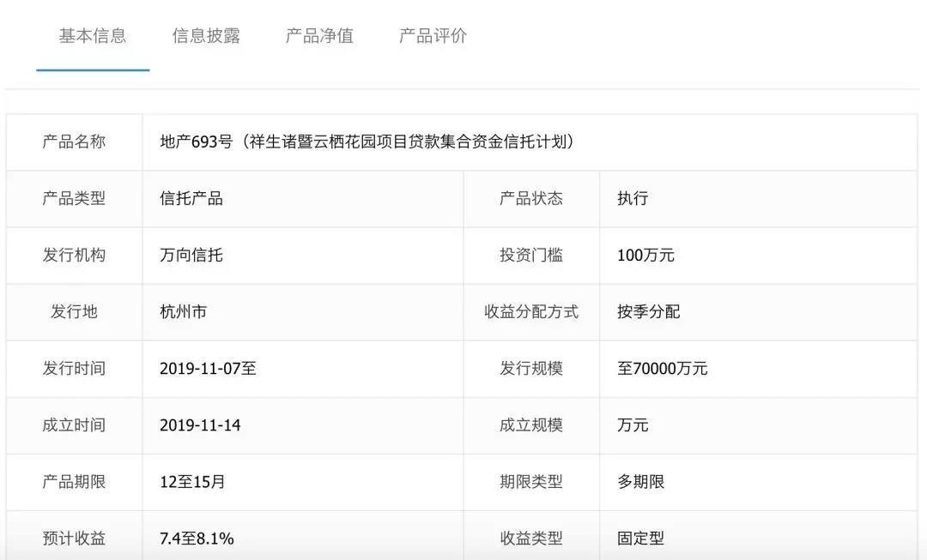Click the 执行 product status value
927x560 pixels.
tap(633, 198)
